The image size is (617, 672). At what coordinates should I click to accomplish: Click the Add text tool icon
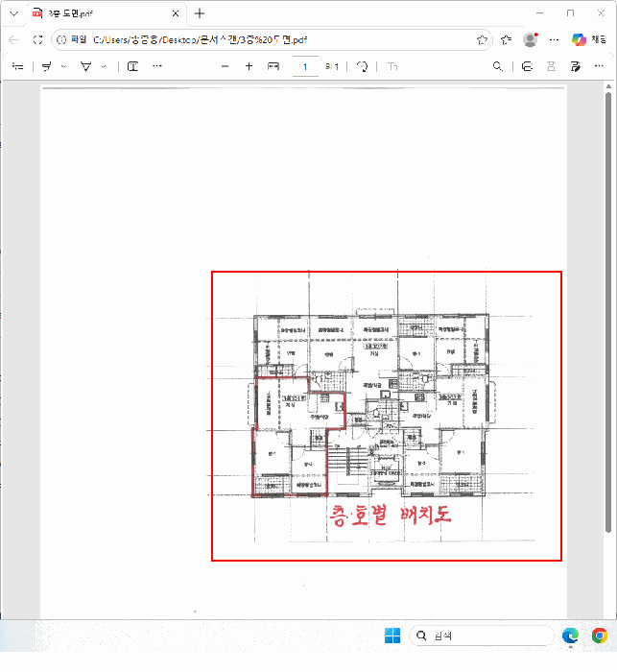(132, 66)
